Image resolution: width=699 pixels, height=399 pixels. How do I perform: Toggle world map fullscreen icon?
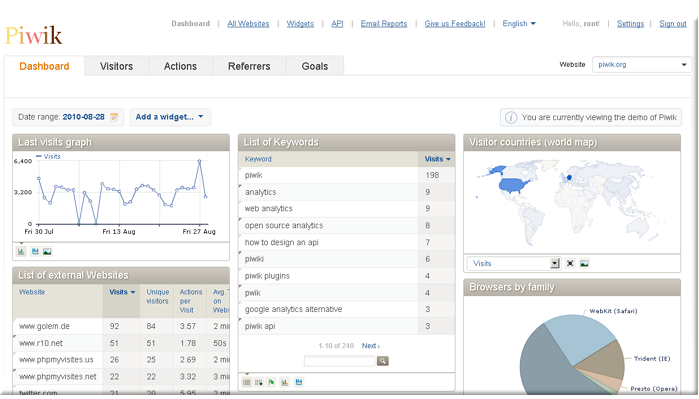570,263
